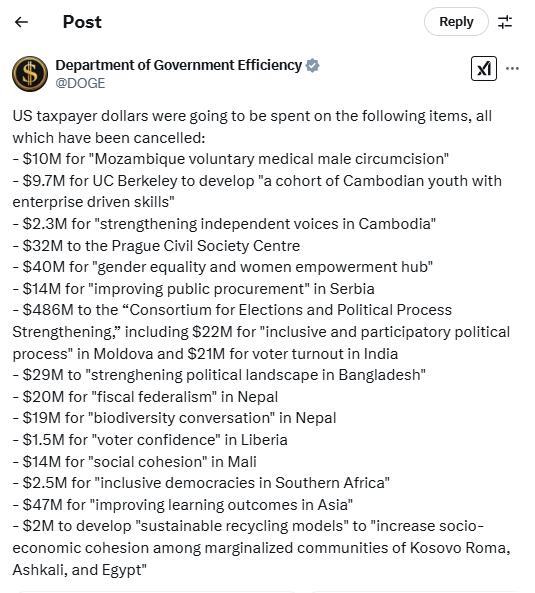Click the verified checkmark badge

(x=312, y=65)
